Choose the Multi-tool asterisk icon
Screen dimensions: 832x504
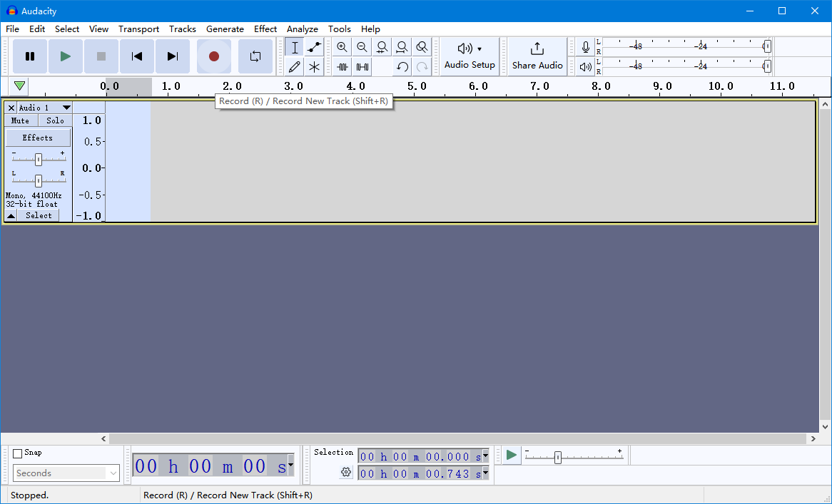click(x=314, y=67)
